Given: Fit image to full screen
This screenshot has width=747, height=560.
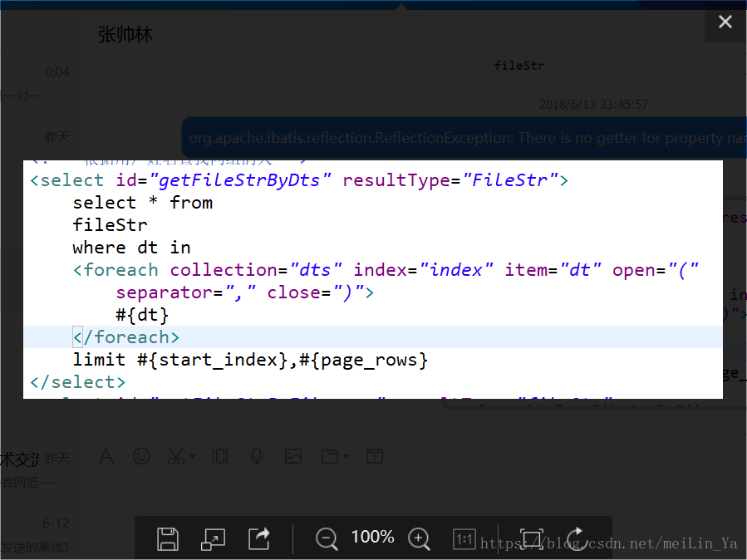Looking at the screenshot, I should (531, 539).
